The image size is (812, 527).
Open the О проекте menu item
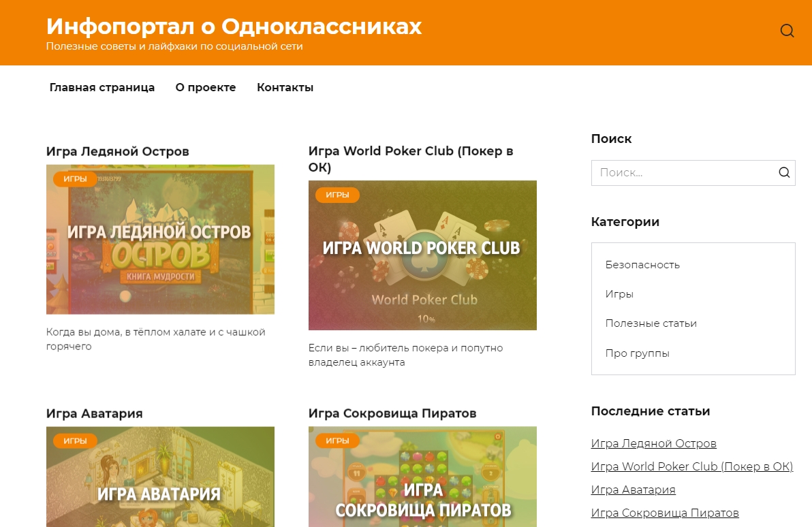206,87
